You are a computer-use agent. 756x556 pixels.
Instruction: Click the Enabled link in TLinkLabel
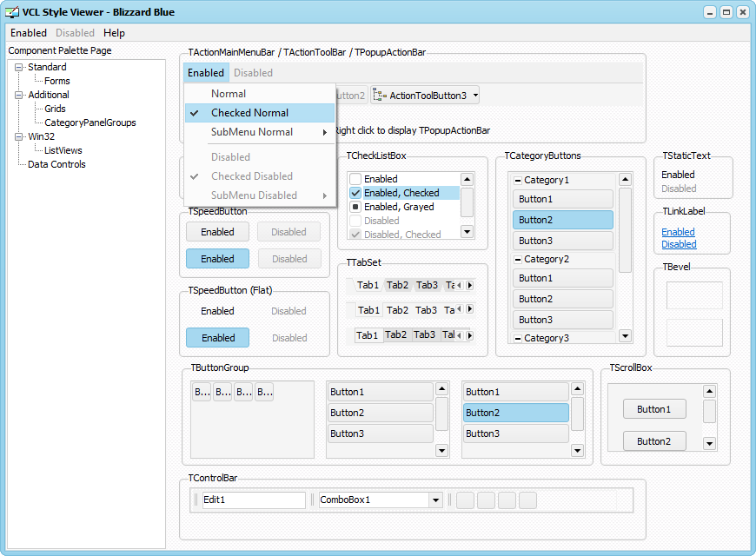point(678,232)
